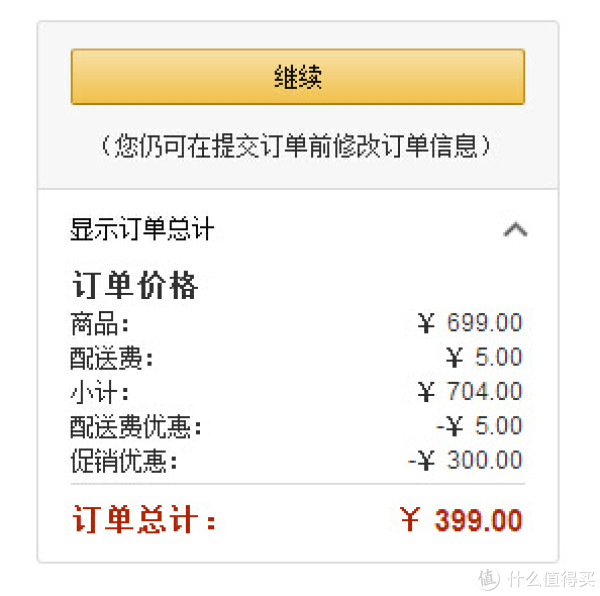Click the divider line above order total
Screen dimensions: 600x596
pos(298,484)
